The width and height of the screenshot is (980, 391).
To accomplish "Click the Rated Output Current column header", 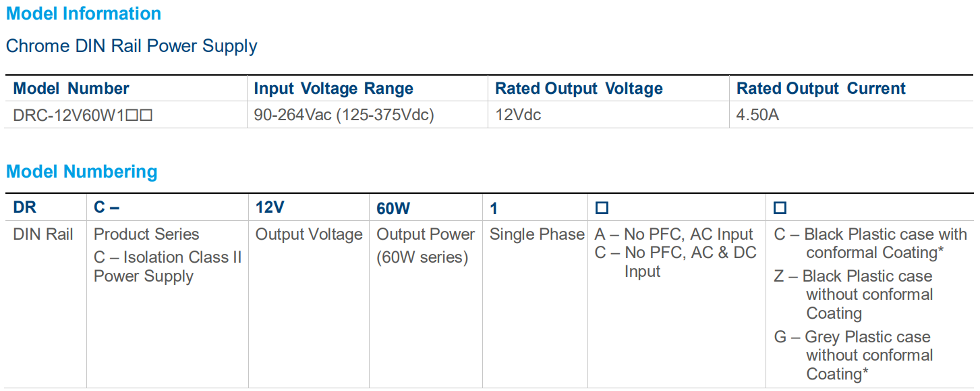I will click(x=821, y=88).
